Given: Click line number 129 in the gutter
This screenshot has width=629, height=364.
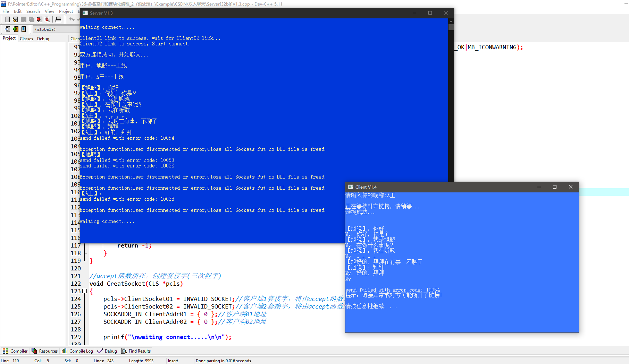Looking at the screenshot, I should [76, 337].
